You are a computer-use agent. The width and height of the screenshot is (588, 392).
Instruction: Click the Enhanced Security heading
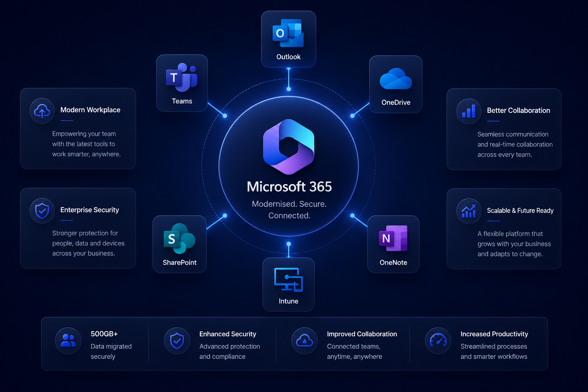tap(228, 334)
